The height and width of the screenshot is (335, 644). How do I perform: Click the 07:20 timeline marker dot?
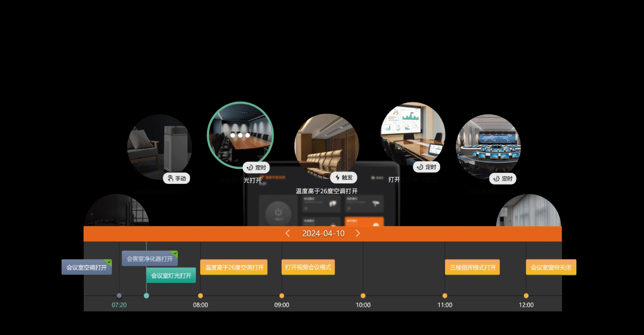(x=119, y=296)
